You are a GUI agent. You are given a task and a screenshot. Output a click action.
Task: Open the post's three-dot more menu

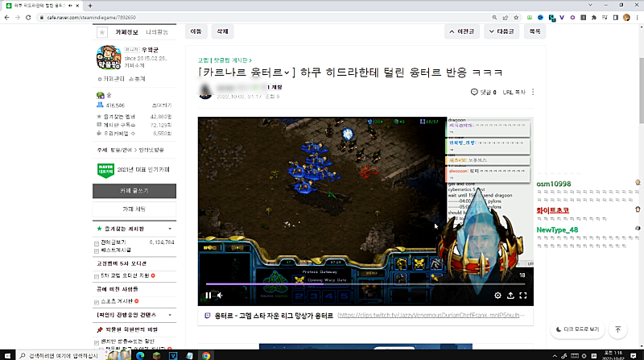[533, 92]
